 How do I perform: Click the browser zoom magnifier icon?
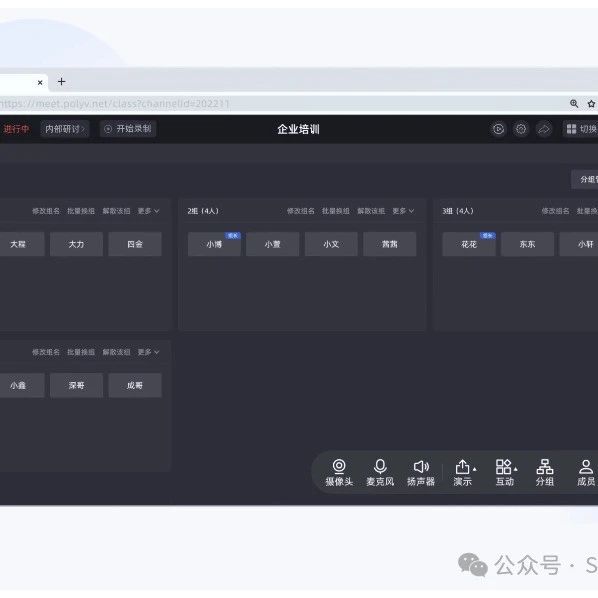click(574, 103)
